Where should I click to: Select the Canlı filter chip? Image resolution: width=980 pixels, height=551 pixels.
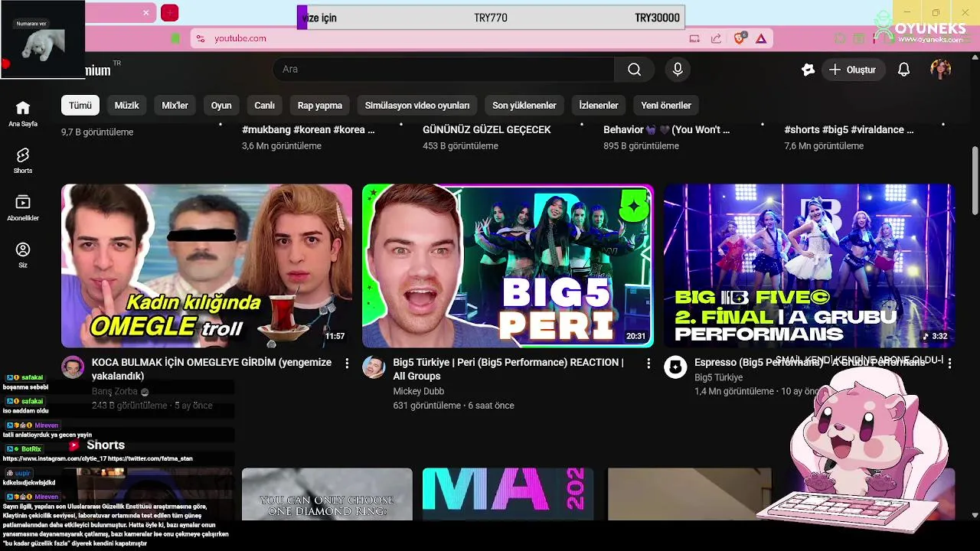[x=264, y=106]
